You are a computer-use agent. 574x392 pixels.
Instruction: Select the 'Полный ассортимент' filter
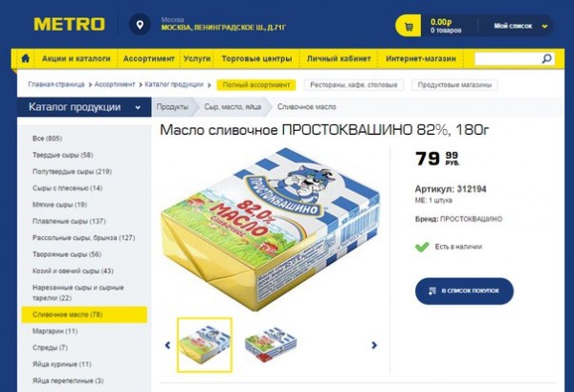pyautogui.click(x=255, y=85)
